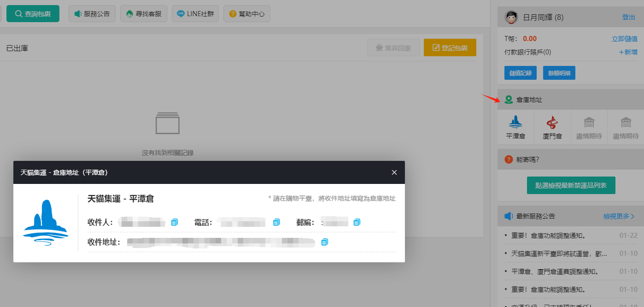Viewport: 644px width, 307px height.
Task: Open 幫助中心 help center
Action: 246,14
